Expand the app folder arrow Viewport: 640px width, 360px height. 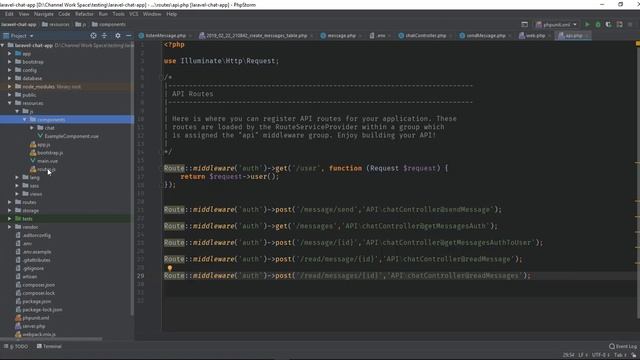[x=10, y=53]
